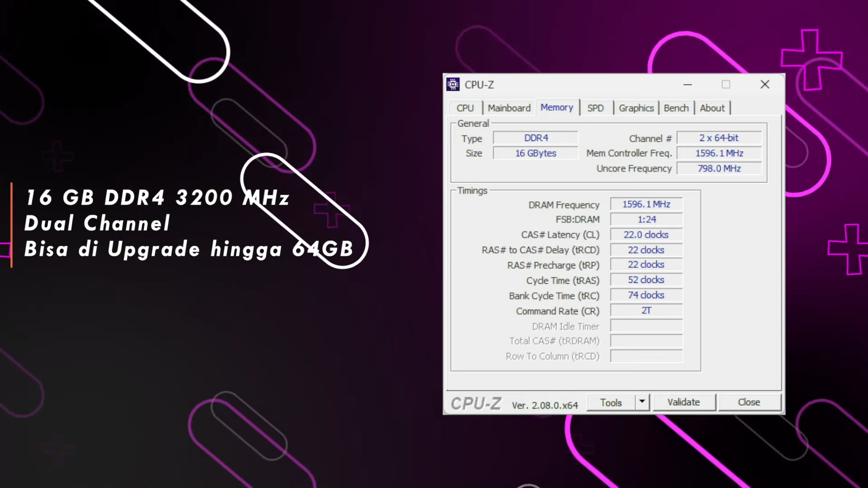Click the FSB:DRAM ratio field
868x488 pixels.
[x=646, y=219]
